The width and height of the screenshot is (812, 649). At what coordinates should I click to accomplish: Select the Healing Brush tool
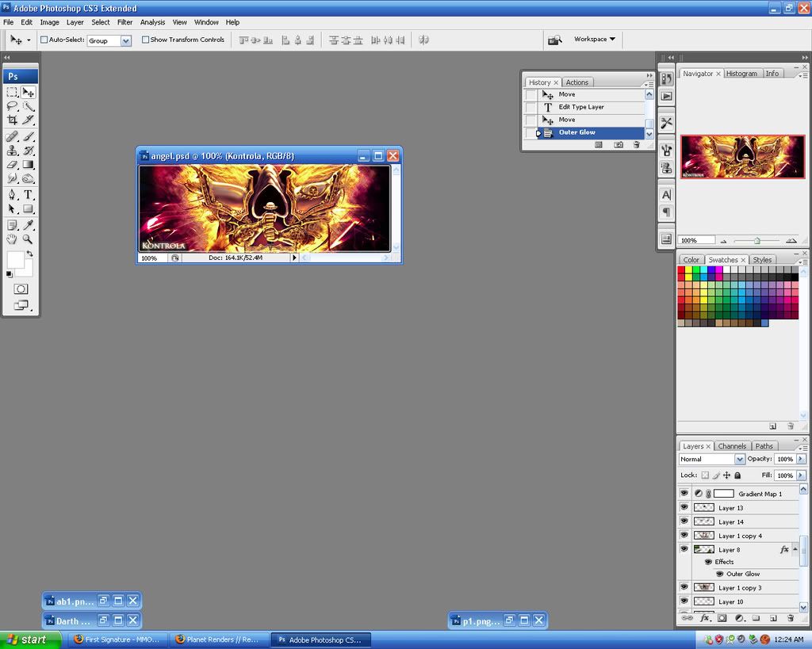tap(12, 136)
